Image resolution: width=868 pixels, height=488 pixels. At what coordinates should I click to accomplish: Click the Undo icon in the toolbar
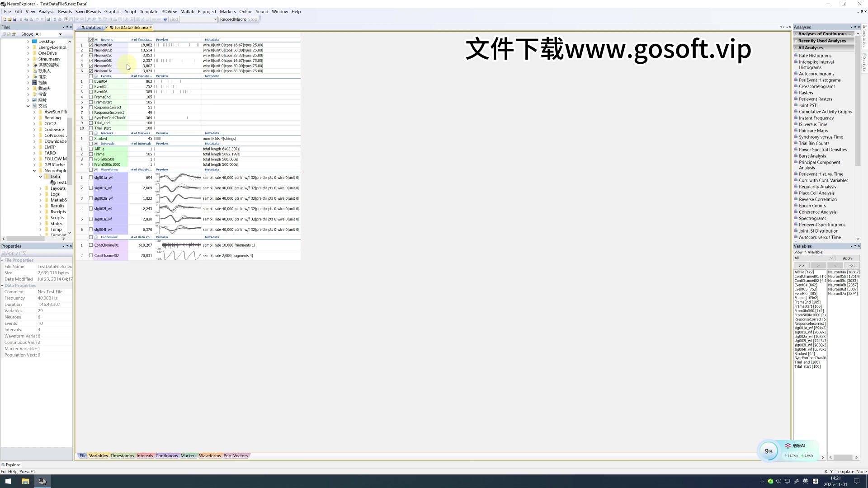point(38,19)
